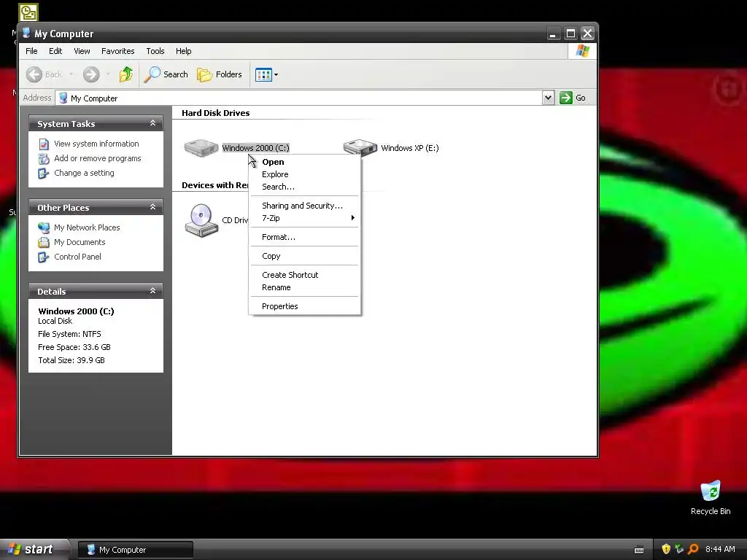Open the Tools menu

click(155, 51)
